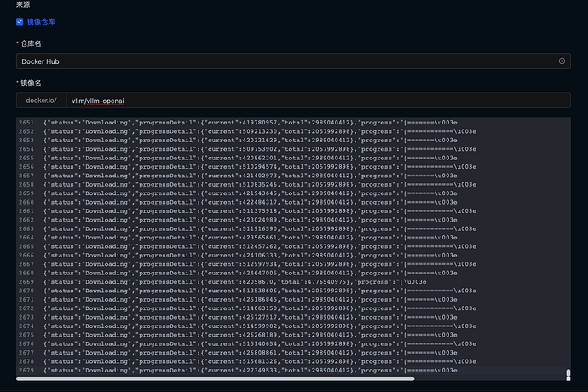Clear the Docker Hub repository field

tap(562, 61)
